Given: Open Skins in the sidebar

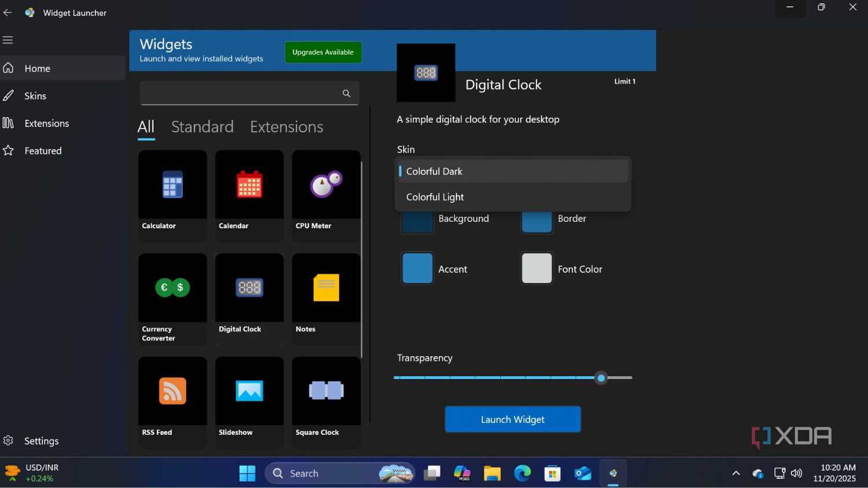Looking at the screenshot, I should (62, 95).
